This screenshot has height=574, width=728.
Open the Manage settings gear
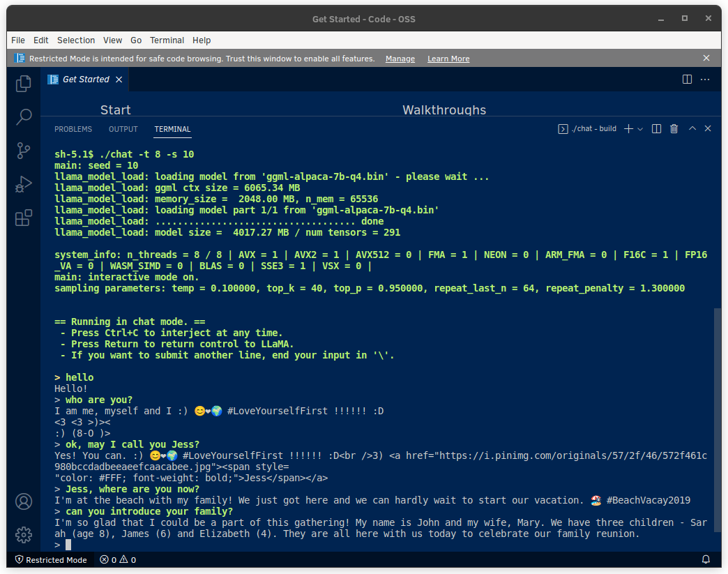(x=23, y=534)
